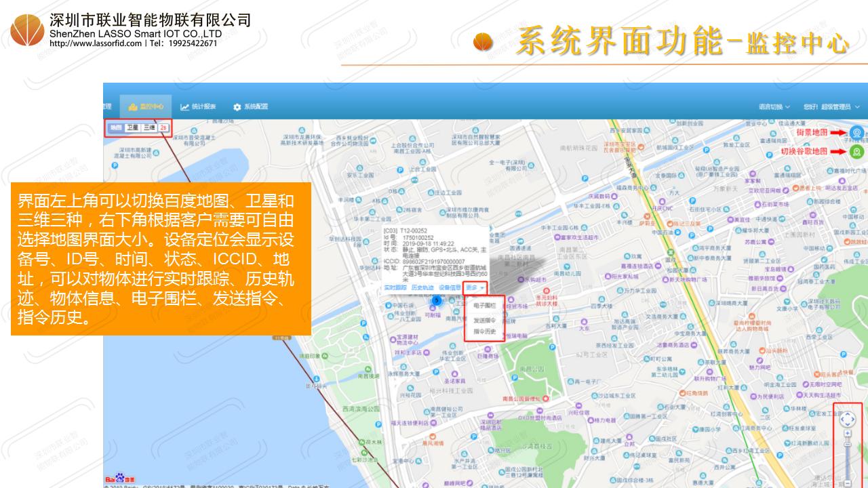
Task: Select the 地图 standard map view
Action: [x=116, y=127]
